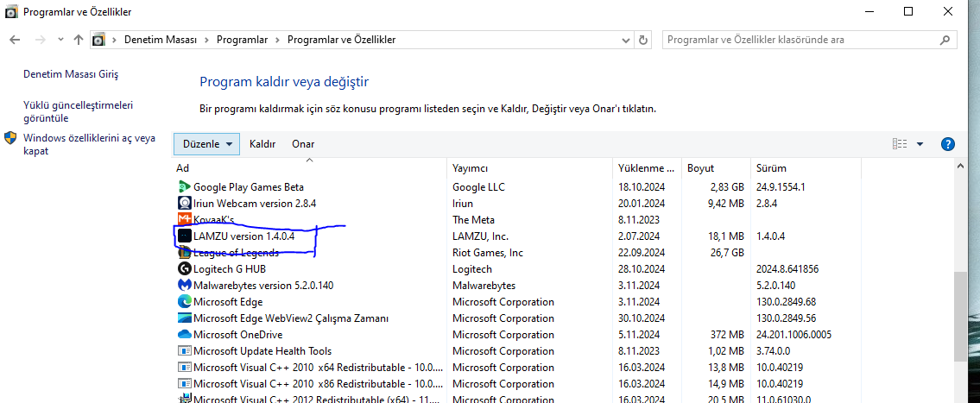Sort by the Yayımcı column header

tap(530, 168)
